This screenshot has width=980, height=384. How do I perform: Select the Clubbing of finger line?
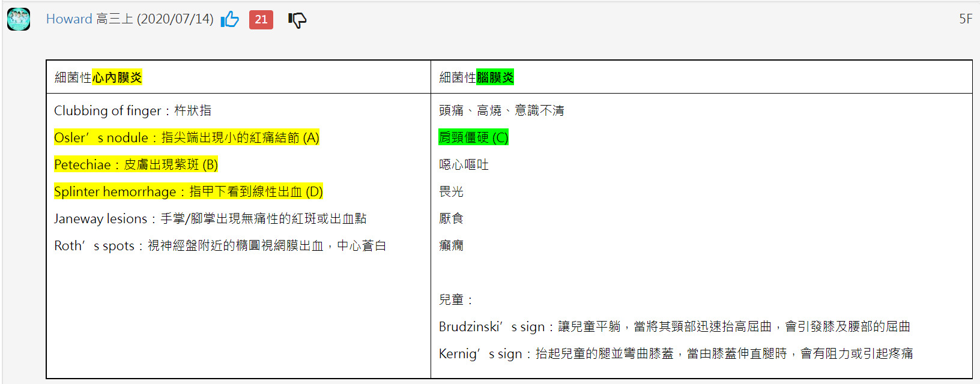(x=133, y=110)
